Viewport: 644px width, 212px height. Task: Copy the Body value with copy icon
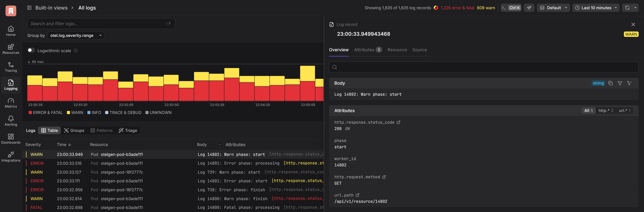[x=610, y=83]
